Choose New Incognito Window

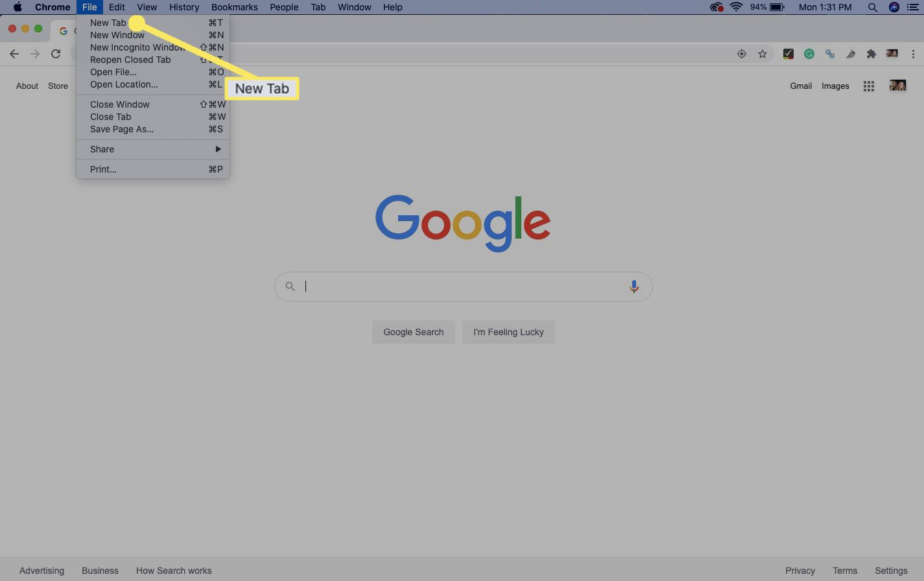tap(137, 47)
